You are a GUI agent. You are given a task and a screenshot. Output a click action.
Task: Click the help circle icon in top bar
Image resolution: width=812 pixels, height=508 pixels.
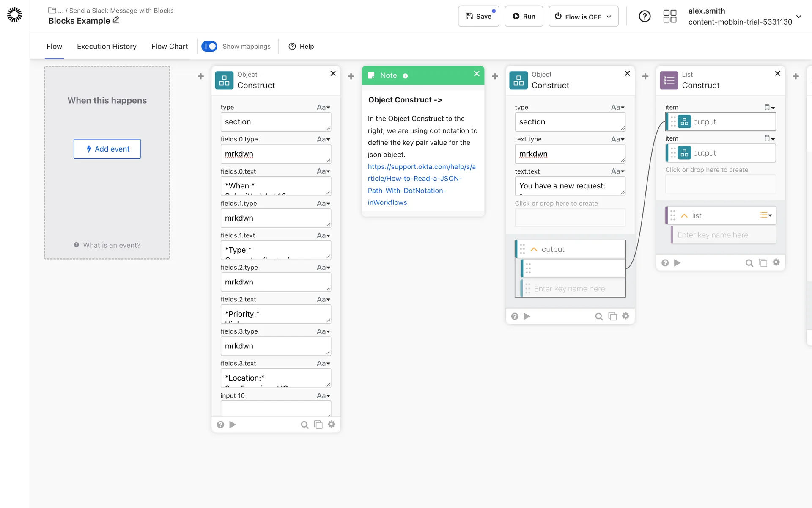pyautogui.click(x=645, y=17)
